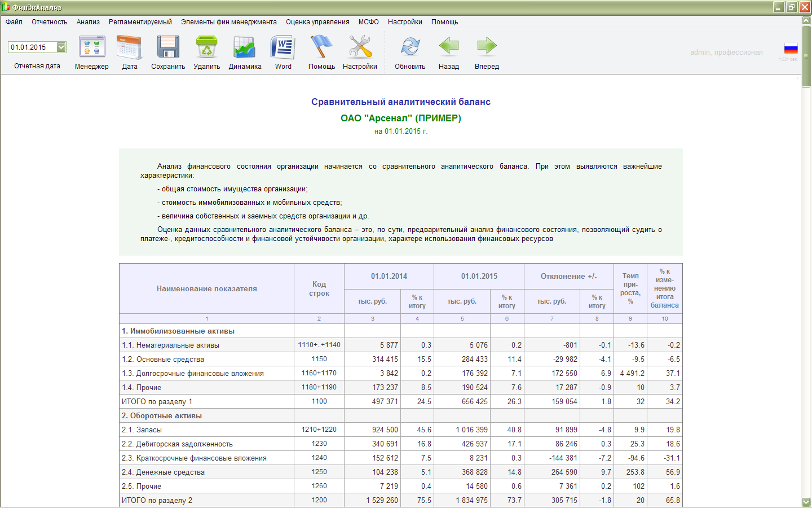Click the Удалить recycle bin icon
812x508 pixels.
pos(206,47)
